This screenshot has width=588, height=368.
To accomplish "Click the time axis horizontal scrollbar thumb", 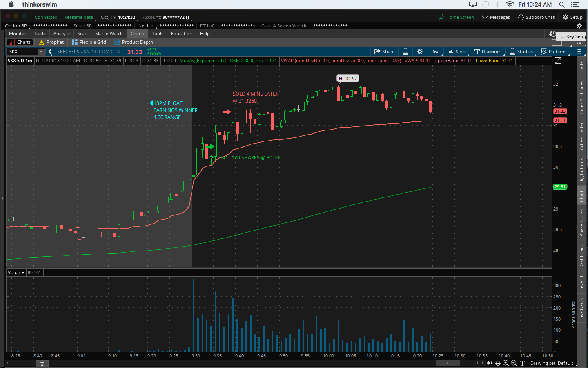I will point(448,363).
